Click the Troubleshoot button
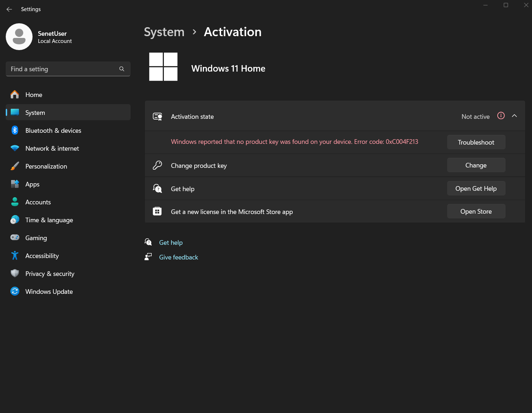The image size is (532, 413). click(x=476, y=142)
